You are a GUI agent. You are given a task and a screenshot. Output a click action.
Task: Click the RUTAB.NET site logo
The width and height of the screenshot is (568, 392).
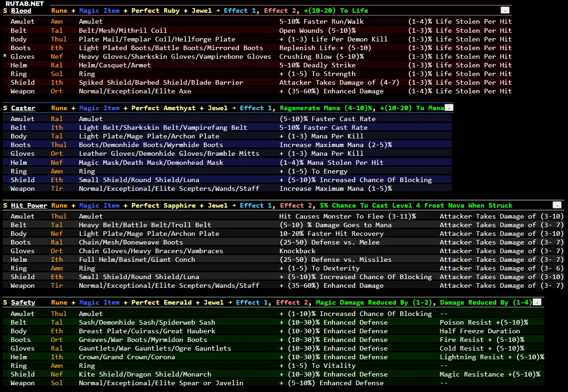click(25, 4)
